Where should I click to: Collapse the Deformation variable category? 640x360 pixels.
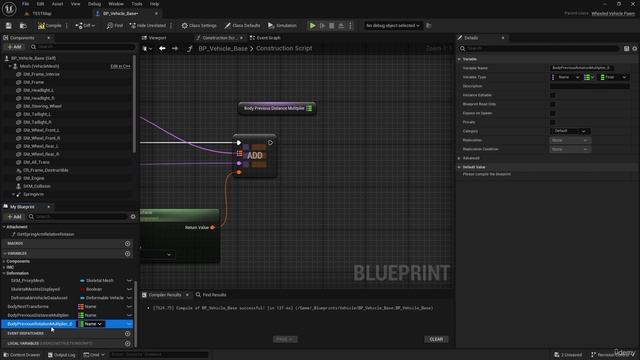[4, 273]
